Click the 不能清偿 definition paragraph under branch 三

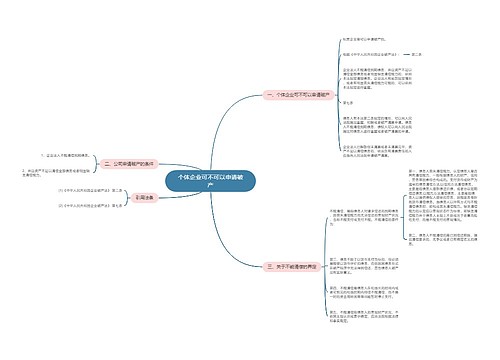click(x=364, y=218)
